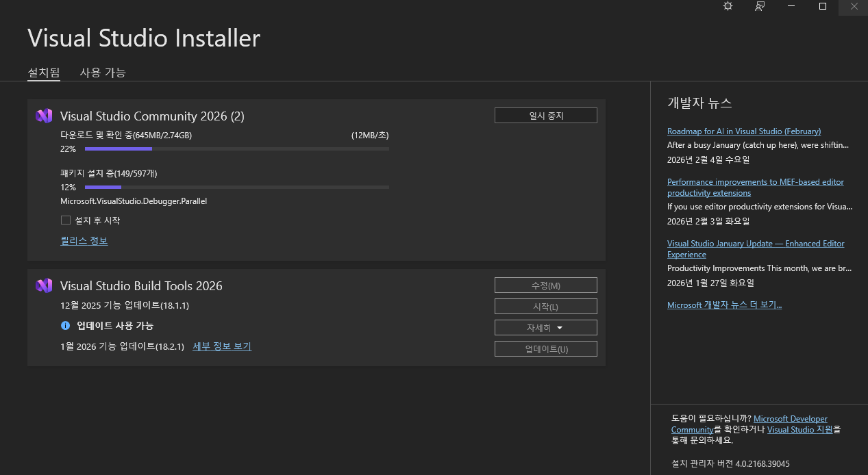Image resolution: width=868 pixels, height=475 pixels.
Task: Click the 패키지 설치 중(149/597개) status text
Action: tap(109, 174)
